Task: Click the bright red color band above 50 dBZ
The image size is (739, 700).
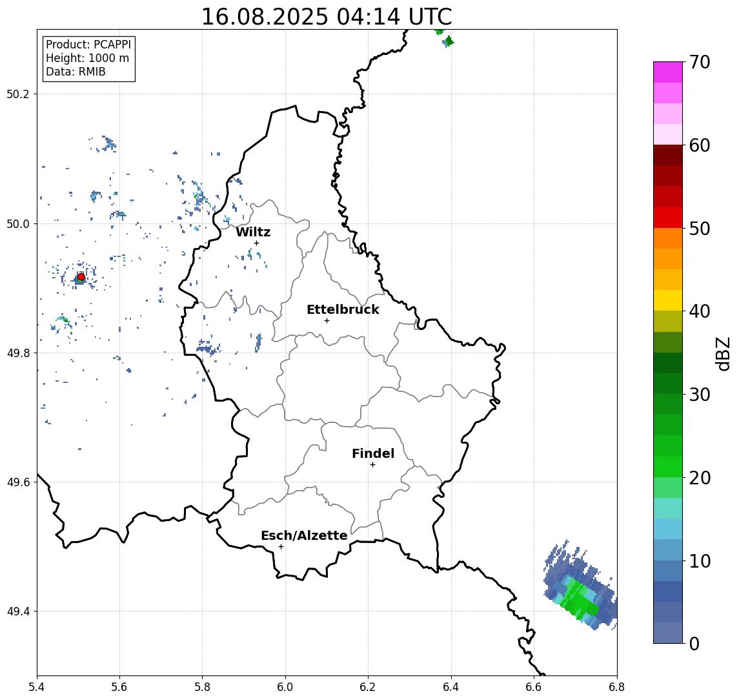Action: [668, 218]
